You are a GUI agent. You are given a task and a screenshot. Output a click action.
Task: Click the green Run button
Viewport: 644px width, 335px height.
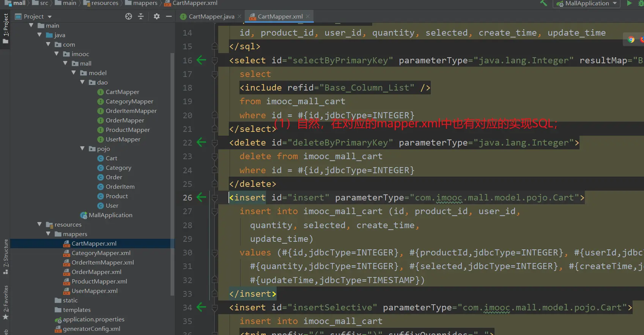click(x=629, y=3)
